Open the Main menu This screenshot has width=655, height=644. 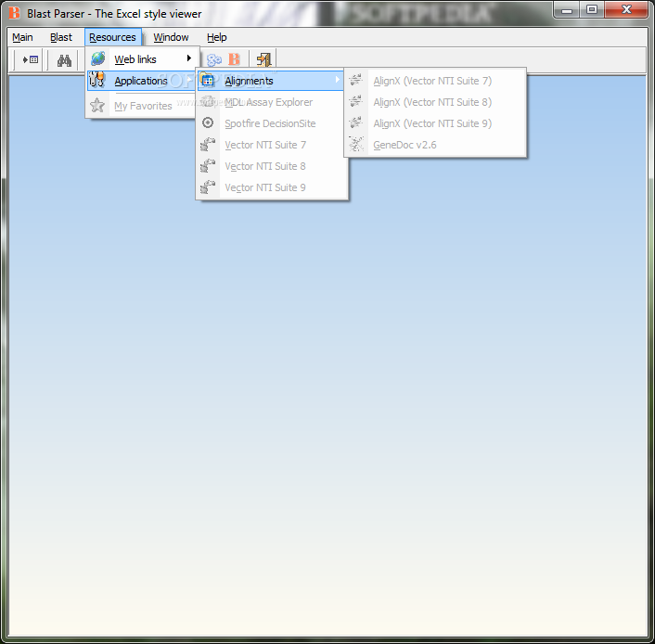pyautogui.click(x=22, y=37)
